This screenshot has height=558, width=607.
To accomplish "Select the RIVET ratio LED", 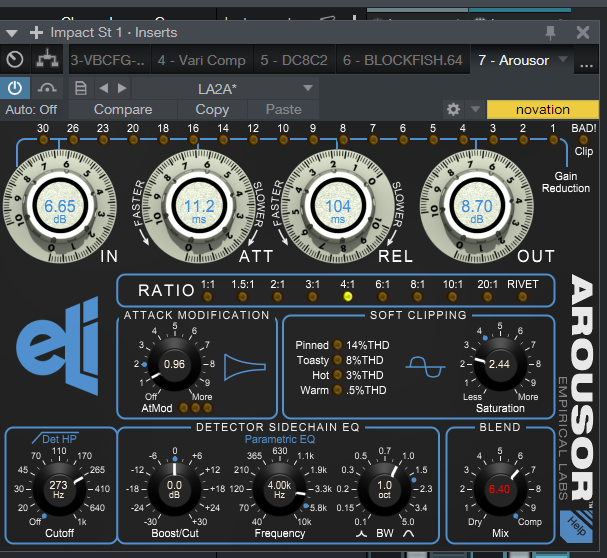I will pyautogui.click(x=522, y=297).
